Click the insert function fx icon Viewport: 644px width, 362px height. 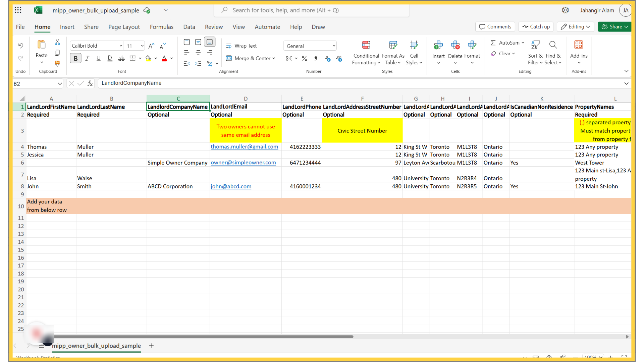[90, 83]
